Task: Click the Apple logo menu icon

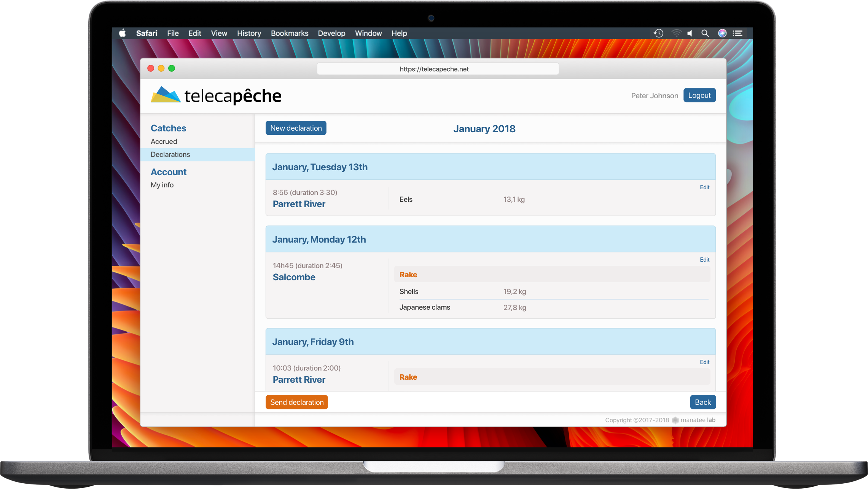Action: click(123, 33)
